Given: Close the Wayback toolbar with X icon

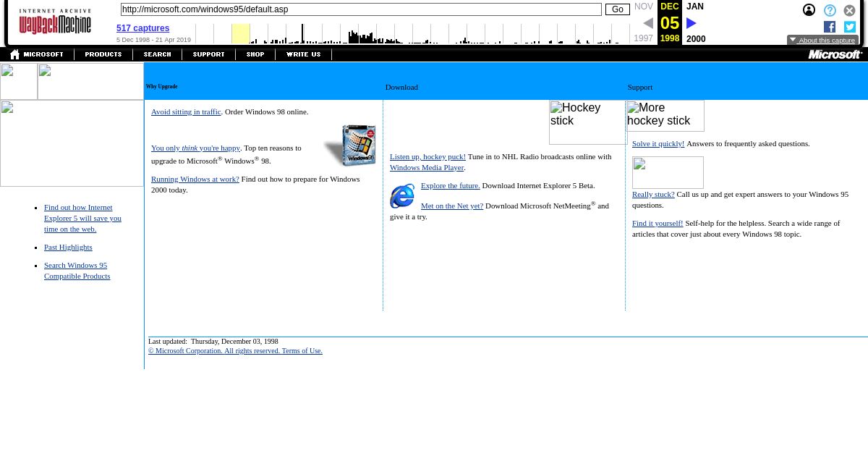Looking at the screenshot, I should click(850, 10).
